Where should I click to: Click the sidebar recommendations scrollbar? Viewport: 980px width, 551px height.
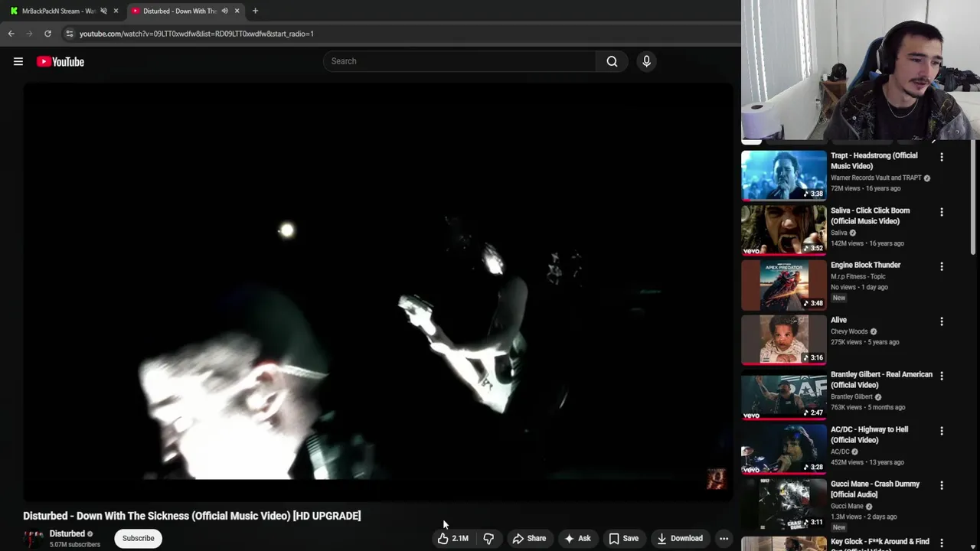pyautogui.click(x=974, y=199)
